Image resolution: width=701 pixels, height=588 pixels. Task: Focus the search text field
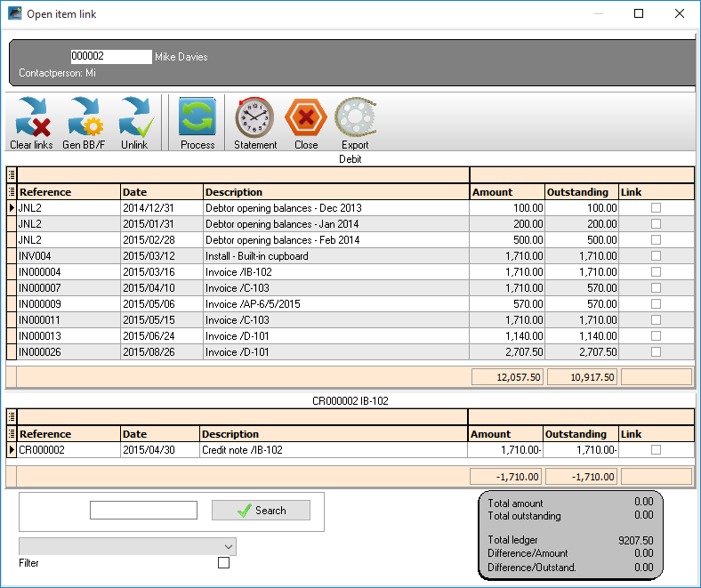143,511
